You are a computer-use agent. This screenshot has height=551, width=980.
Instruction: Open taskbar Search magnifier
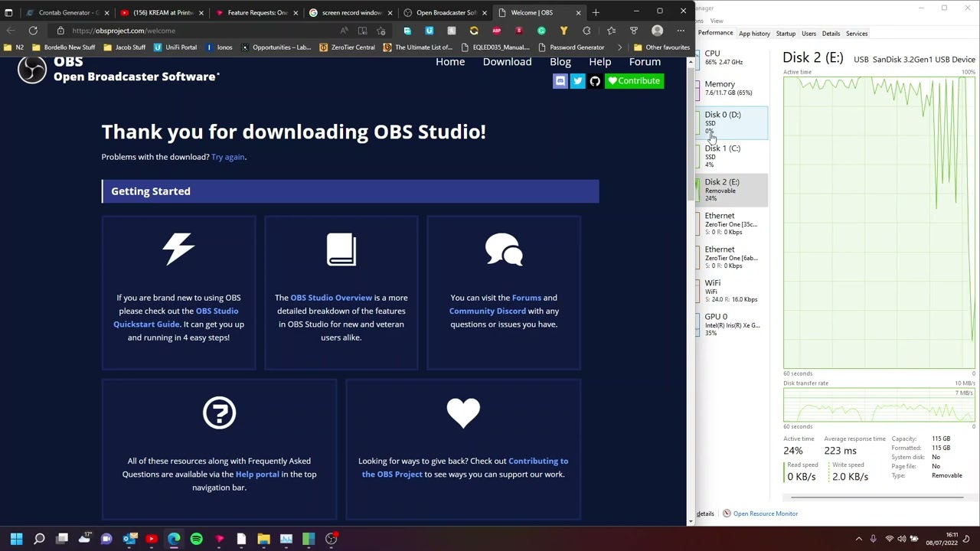(39, 539)
